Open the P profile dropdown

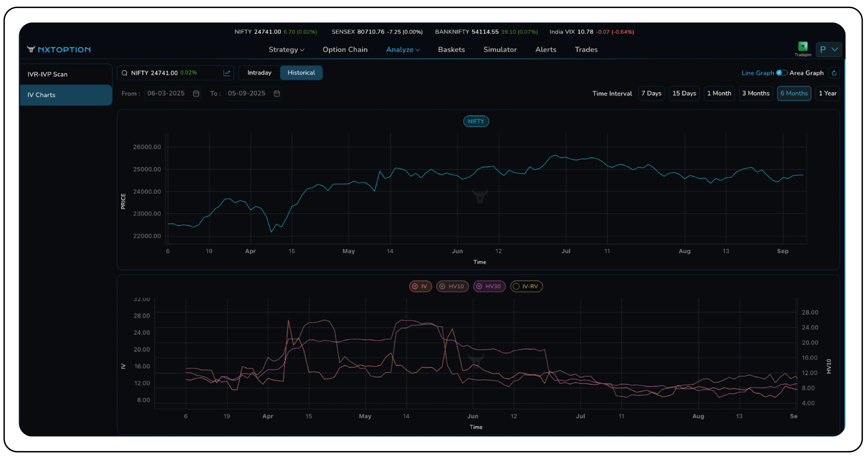(x=829, y=49)
